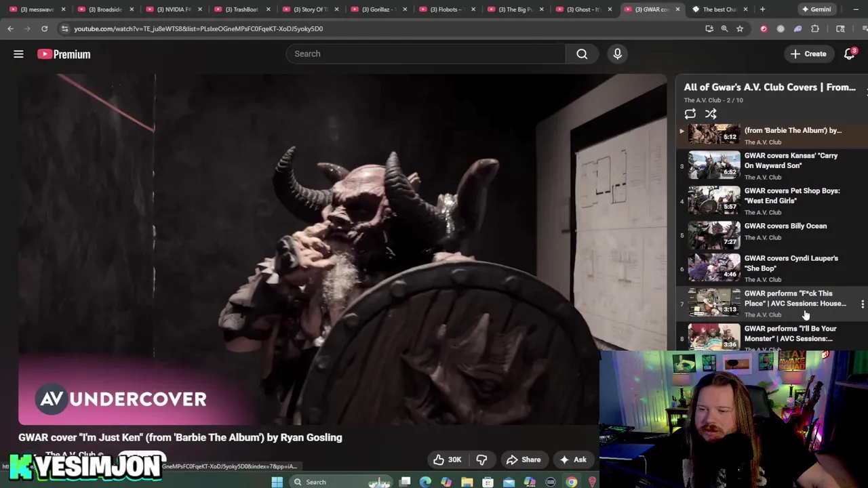Click the YouTube search magnifier button
The image size is (868, 488).
point(582,54)
